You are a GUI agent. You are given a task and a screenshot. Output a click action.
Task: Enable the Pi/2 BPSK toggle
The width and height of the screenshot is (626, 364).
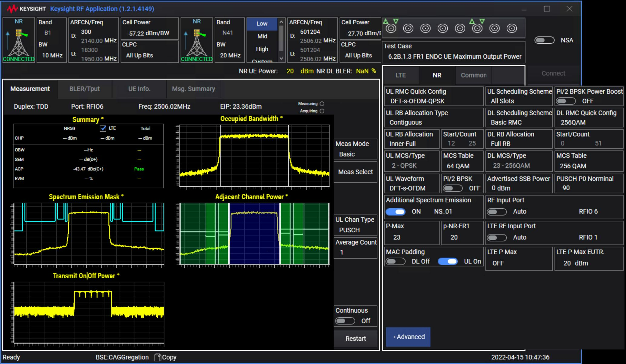click(453, 188)
